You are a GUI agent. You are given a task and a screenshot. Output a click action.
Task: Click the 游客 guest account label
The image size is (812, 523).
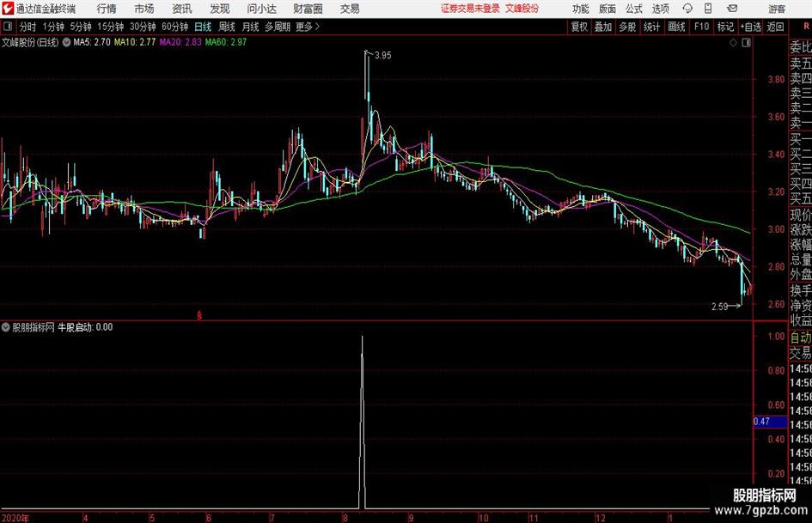pos(776,9)
